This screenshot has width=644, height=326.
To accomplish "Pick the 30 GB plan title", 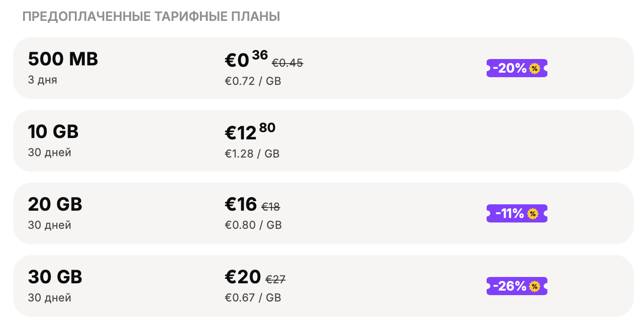I will pyautogui.click(x=55, y=277).
